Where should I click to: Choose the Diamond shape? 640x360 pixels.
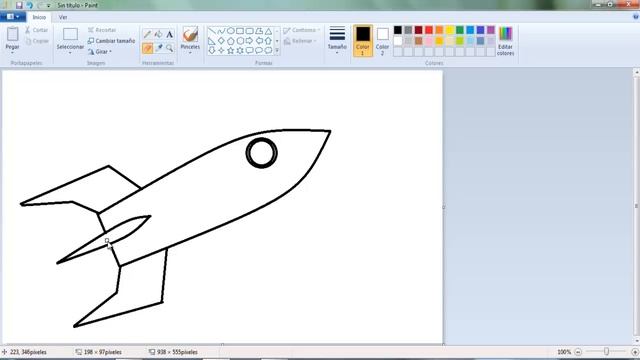point(221,41)
